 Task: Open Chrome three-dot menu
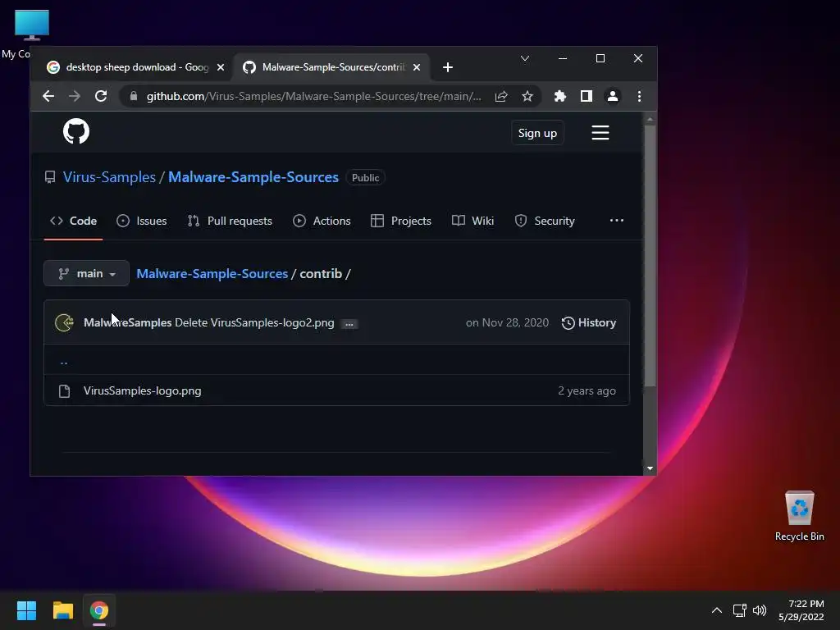click(639, 97)
